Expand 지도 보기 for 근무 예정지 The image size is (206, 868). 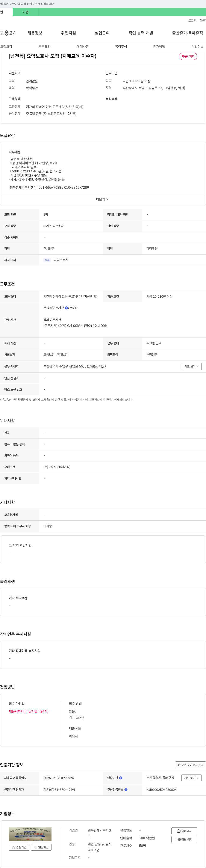point(191,366)
